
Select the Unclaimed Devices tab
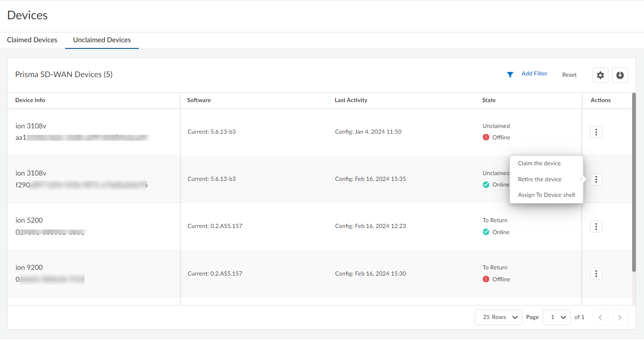pyautogui.click(x=102, y=40)
